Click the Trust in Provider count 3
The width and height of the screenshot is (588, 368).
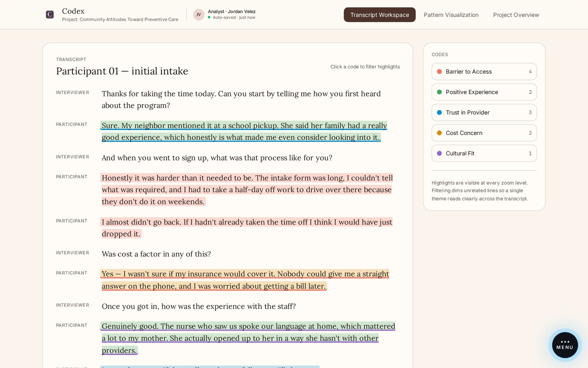[530, 113]
